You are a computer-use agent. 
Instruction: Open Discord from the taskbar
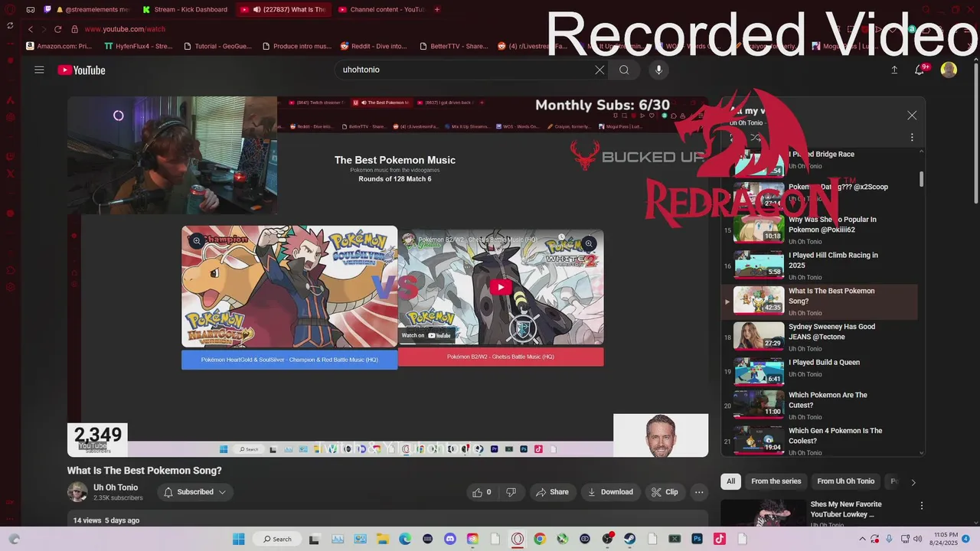449,539
